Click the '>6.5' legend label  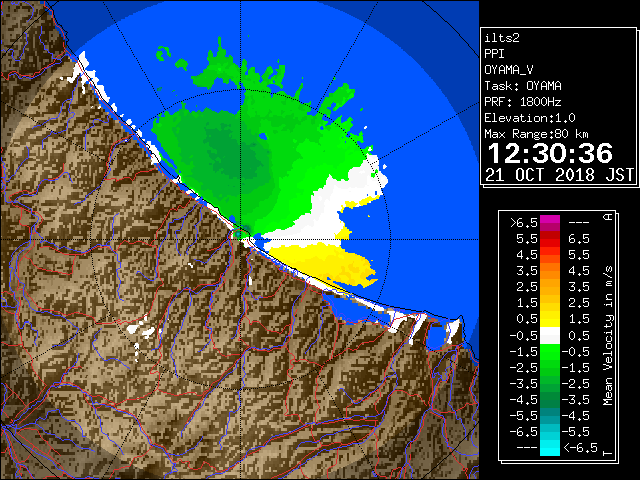[x=524, y=223]
